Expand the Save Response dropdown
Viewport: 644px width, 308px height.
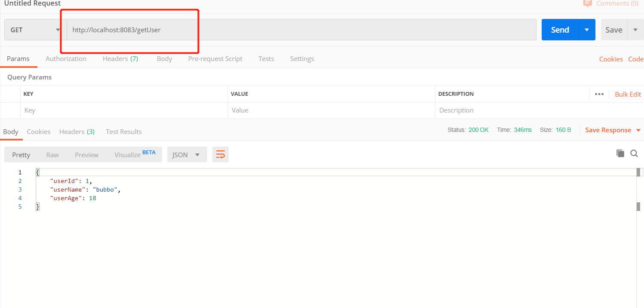tap(638, 130)
